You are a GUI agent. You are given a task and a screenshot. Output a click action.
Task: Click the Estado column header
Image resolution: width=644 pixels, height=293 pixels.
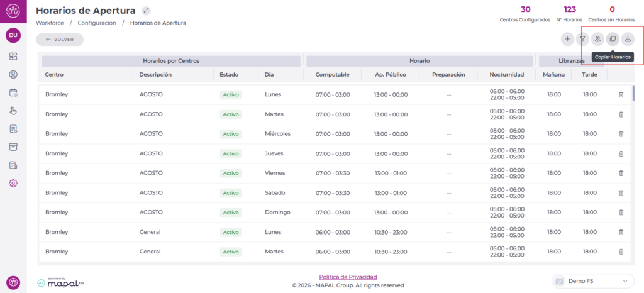coord(229,75)
